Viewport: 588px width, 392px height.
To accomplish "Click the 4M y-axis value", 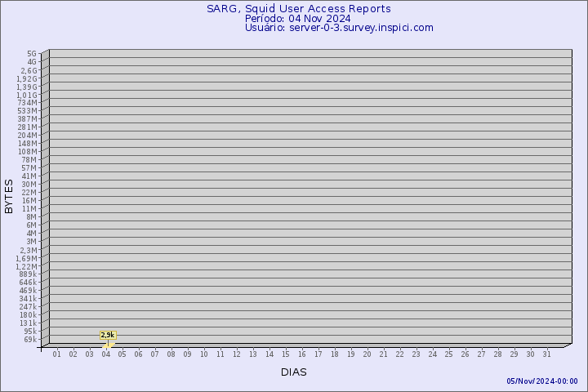I will point(32,233).
